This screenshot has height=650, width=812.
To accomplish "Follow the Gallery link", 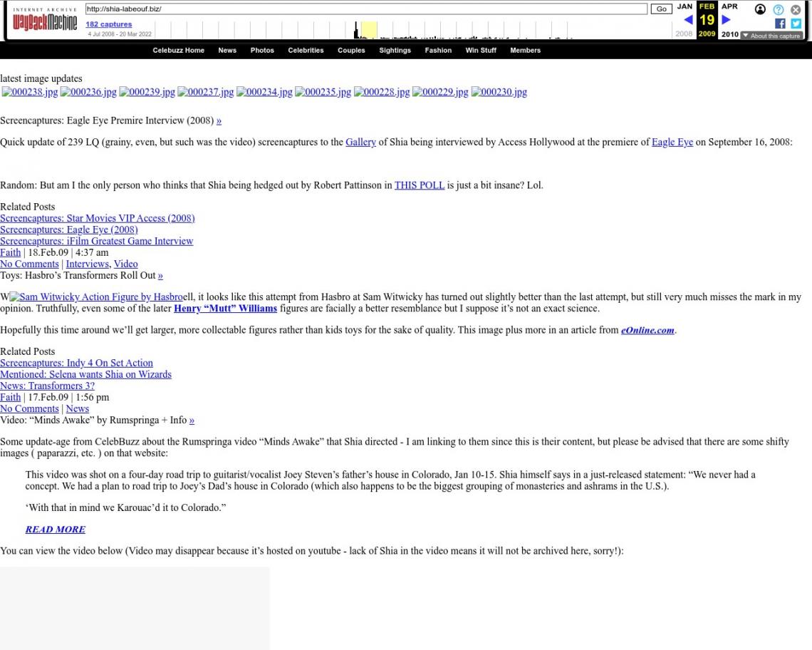I will pos(361,142).
